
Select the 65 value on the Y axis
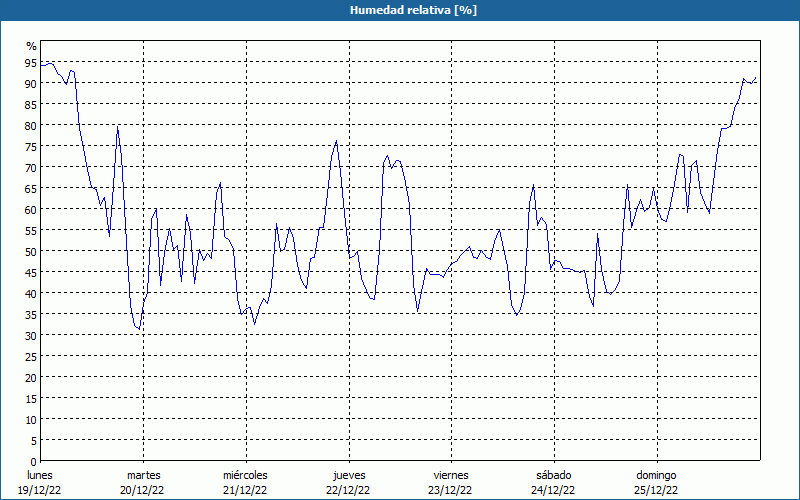click(x=31, y=189)
